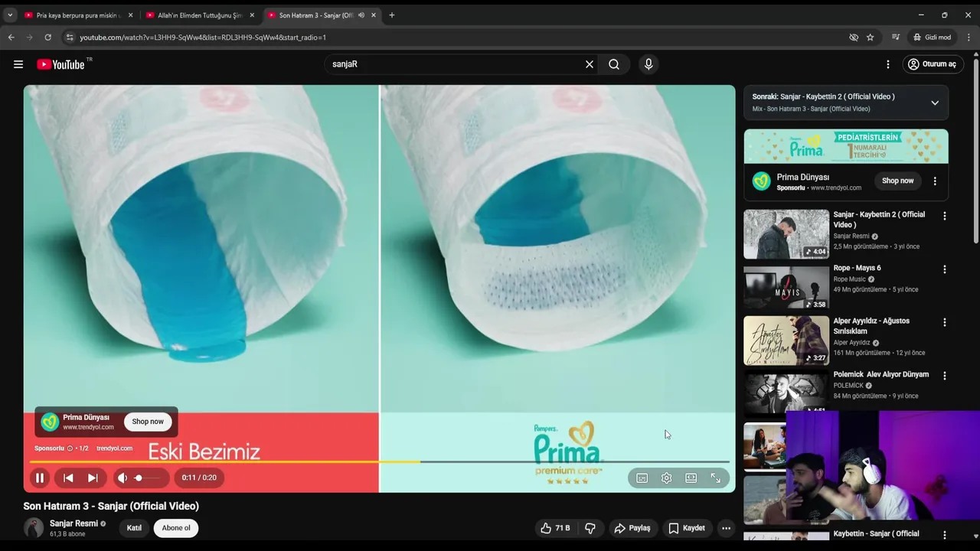Bookmark this page with star

coord(871,37)
